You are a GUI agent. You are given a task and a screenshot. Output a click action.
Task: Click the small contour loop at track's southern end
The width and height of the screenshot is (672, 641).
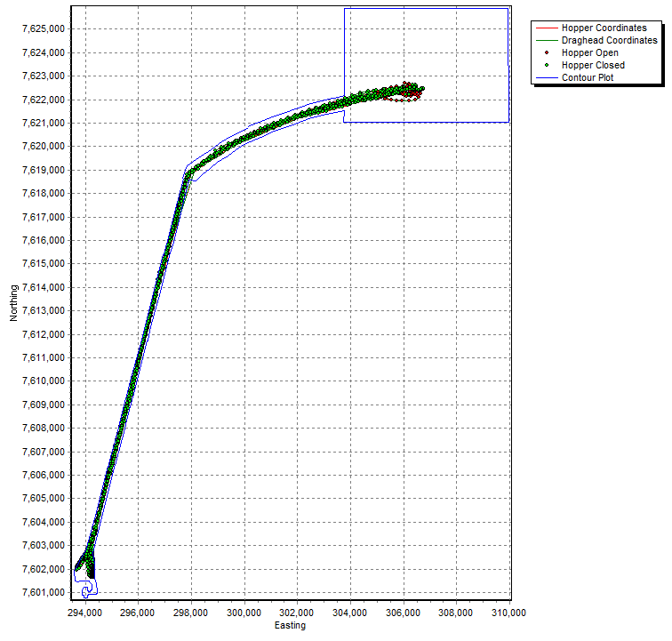pyautogui.click(x=86, y=592)
